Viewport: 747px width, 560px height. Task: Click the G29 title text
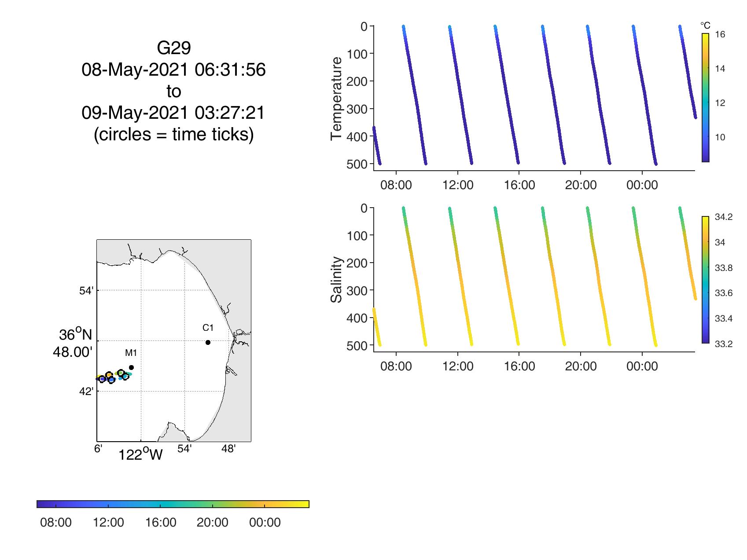click(173, 48)
